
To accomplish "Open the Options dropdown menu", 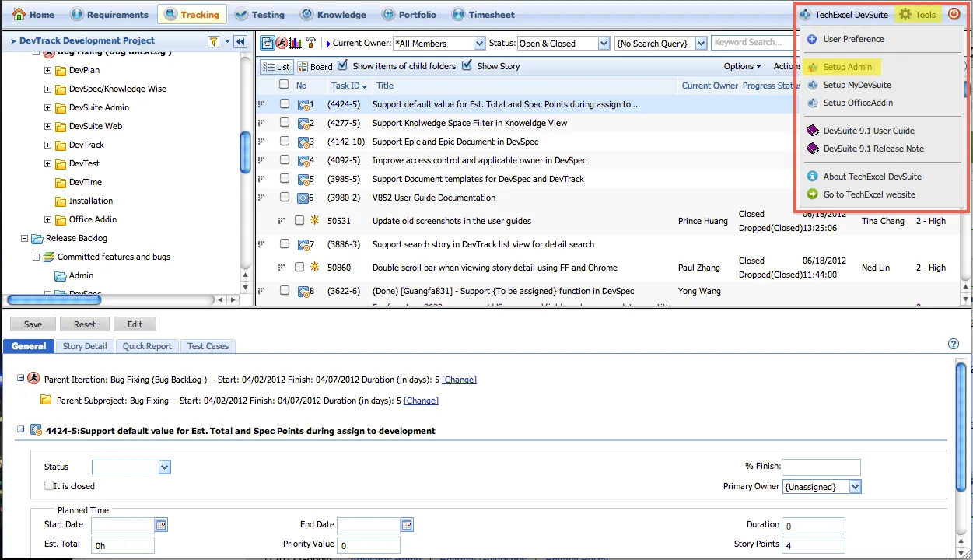I will point(743,66).
